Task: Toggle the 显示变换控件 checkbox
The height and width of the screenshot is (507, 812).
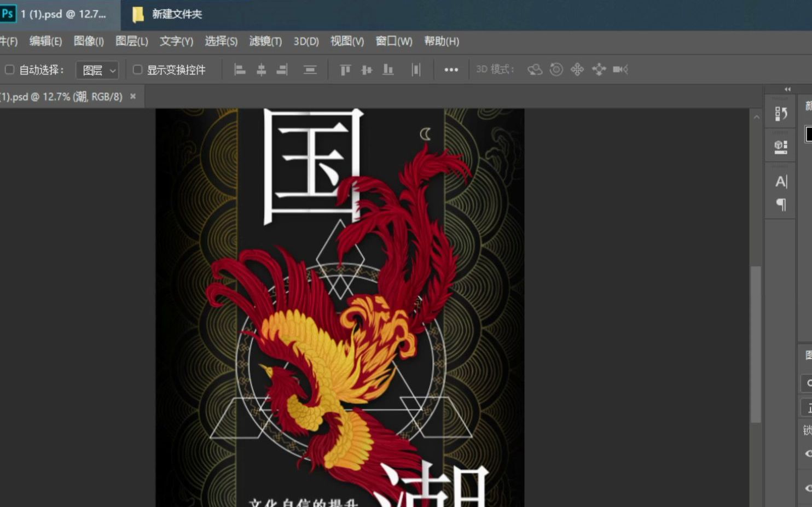Action: [x=137, y=69]
